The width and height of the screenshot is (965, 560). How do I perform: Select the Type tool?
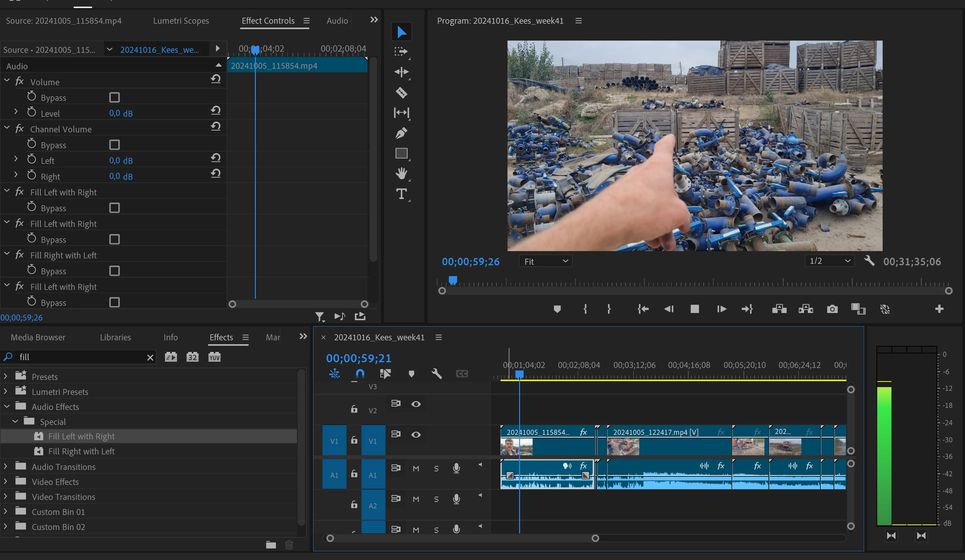coord(401,194)
